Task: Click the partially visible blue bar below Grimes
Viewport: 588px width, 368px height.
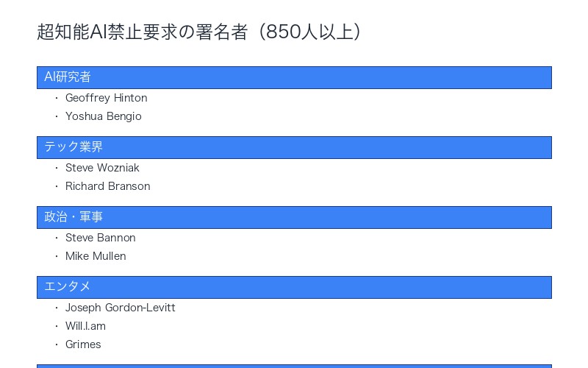Action: (x=294, y=366)
